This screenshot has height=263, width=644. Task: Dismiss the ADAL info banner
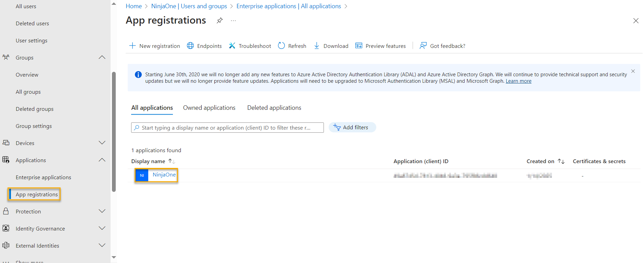(x=633, y=71)
